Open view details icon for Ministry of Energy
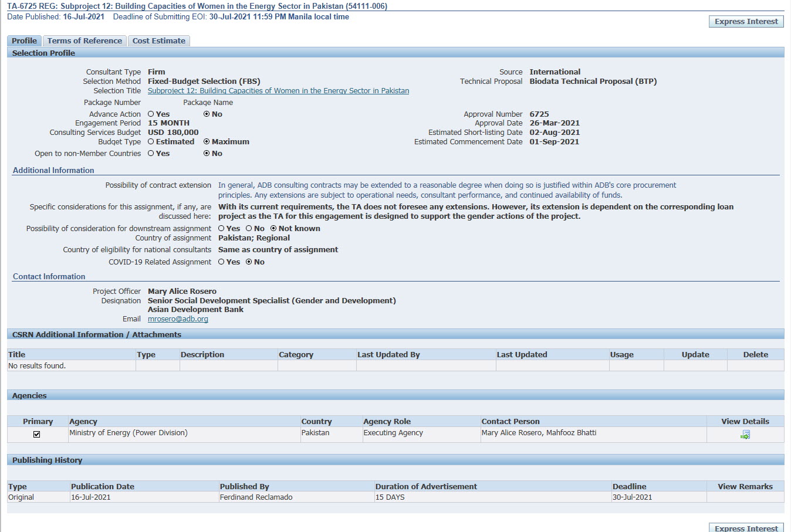The height and width of the screenshot is (532, 791). click(745, 435)
